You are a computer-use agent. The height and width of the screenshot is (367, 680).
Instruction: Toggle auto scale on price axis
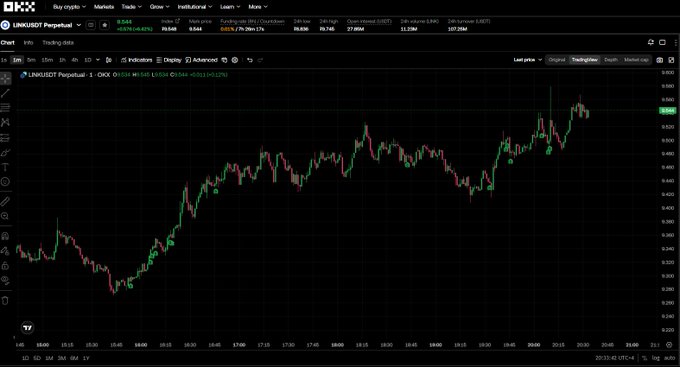(x=670, y=358)
